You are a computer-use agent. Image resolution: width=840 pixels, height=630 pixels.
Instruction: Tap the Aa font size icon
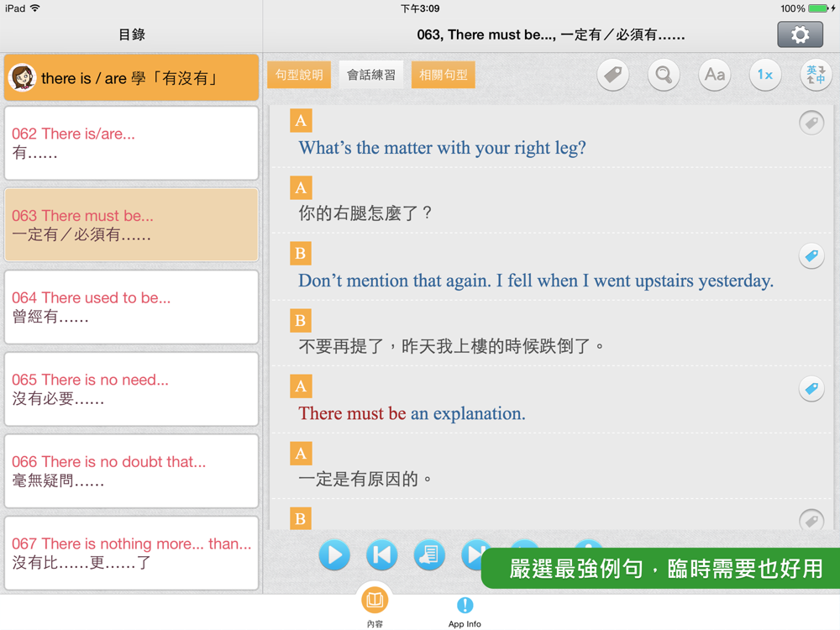click(x=715, y=75)
